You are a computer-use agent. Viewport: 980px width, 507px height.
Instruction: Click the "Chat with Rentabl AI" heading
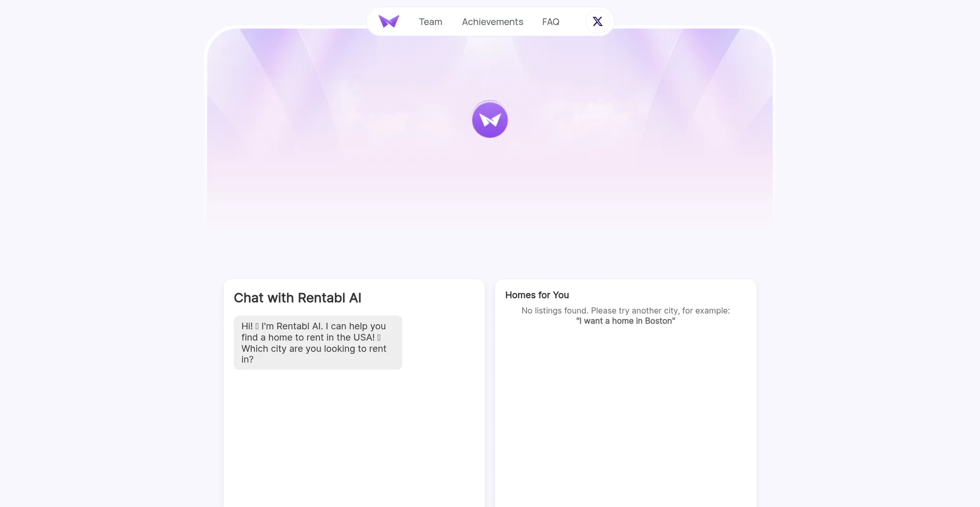(297, 298)
